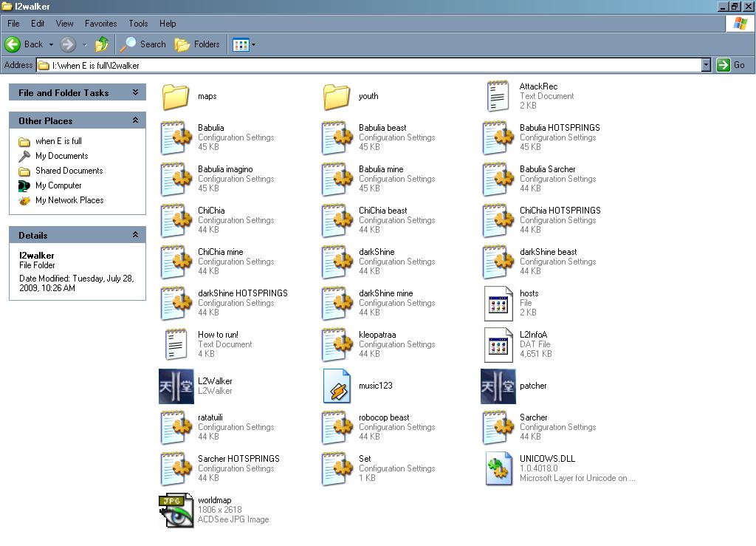Collapse the Details panel

point(135,235)
